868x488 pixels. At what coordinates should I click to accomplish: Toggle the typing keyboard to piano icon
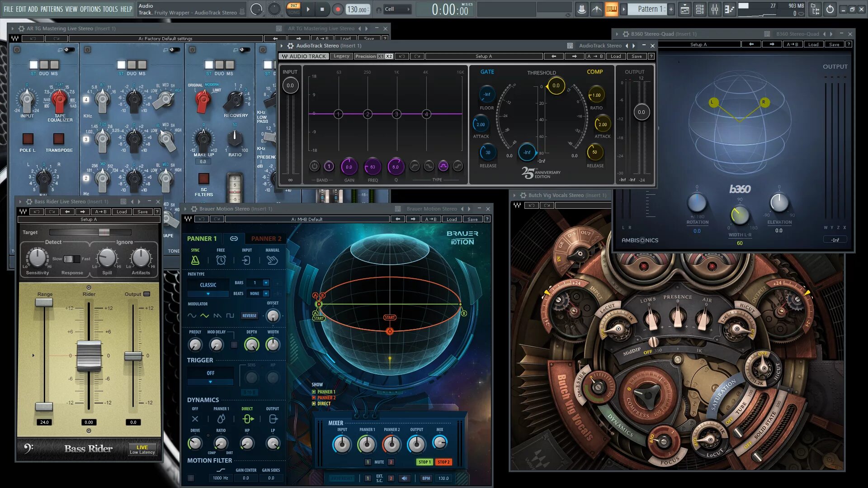click(612, 9)
